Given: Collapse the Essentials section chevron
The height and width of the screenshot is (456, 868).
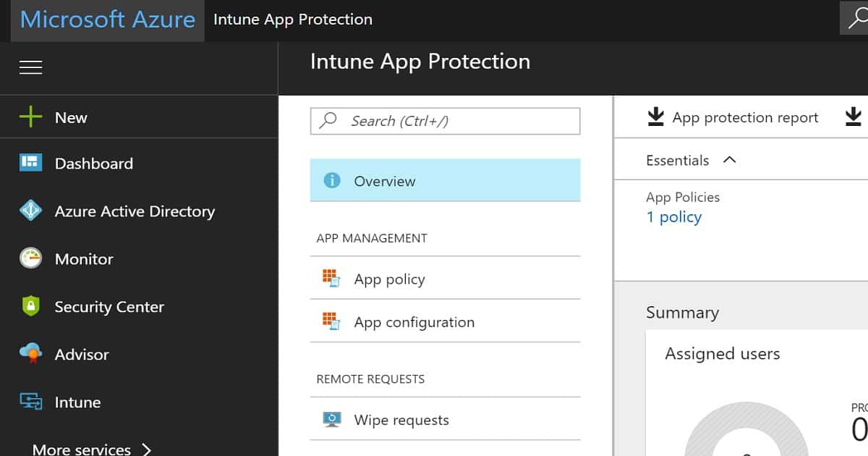Looking at the screenshot, I should [x=729, y=160].
